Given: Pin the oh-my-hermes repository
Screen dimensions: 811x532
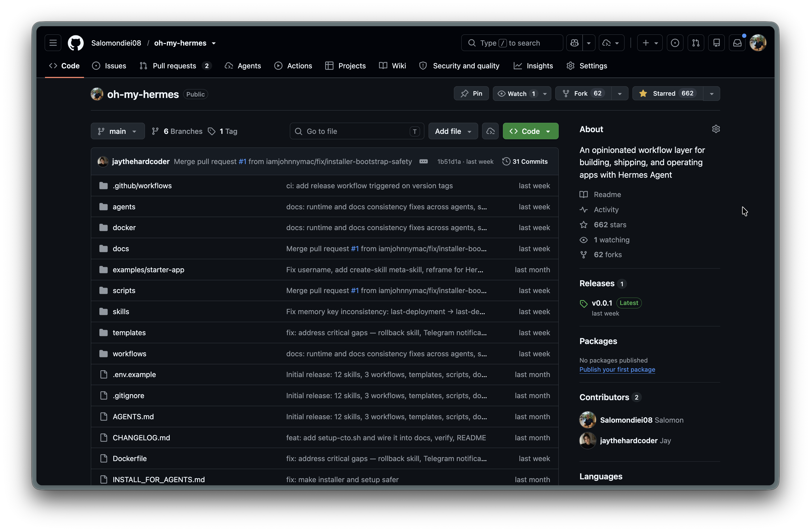Looking at the screenshot, I should [x=471, y=93].
